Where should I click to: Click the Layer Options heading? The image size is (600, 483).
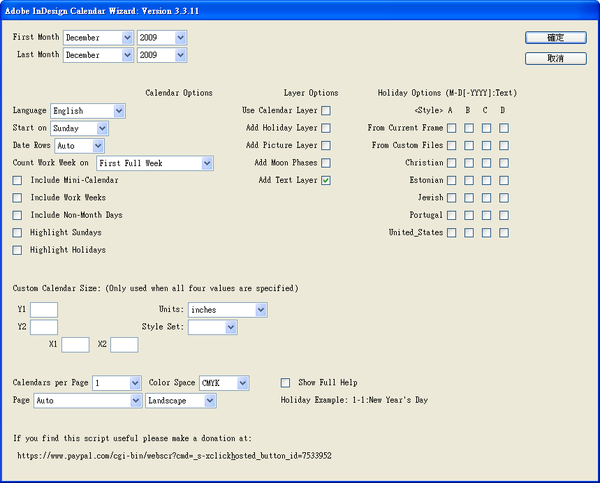click(x=311, y=93)
